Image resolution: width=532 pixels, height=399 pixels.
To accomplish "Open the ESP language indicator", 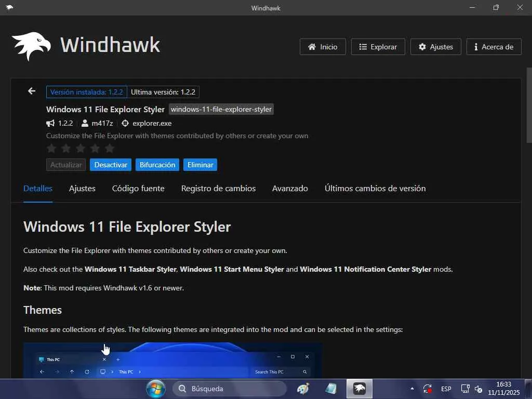I will pyautogui.click(x=446, y=389).
